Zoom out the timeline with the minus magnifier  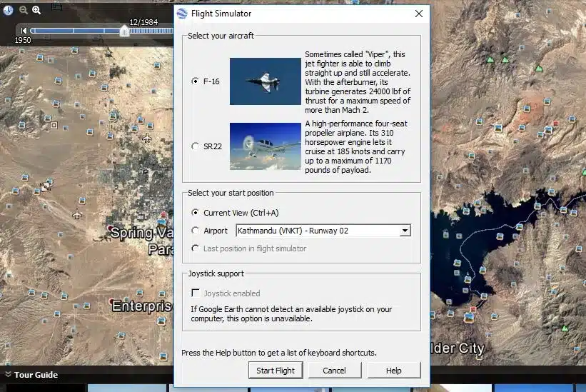[24, 10]
